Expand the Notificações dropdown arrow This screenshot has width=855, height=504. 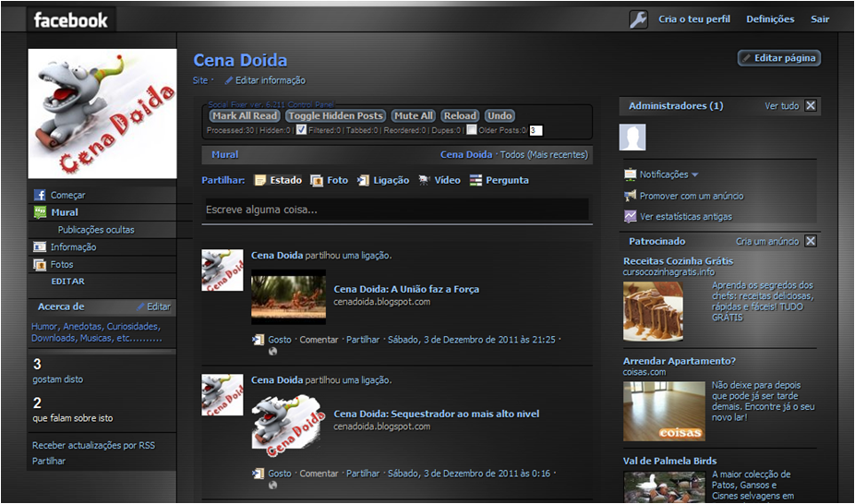(x=694, y=174)
